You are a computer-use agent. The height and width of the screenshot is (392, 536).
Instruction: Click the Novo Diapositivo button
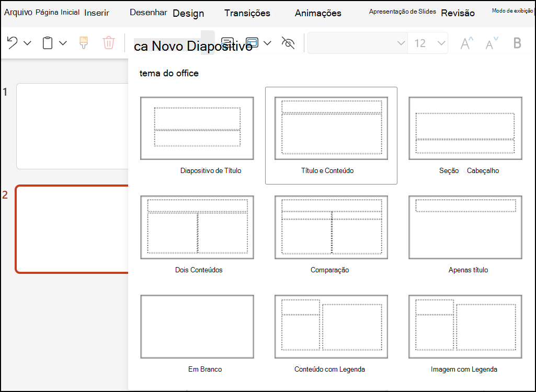point(193,46)
